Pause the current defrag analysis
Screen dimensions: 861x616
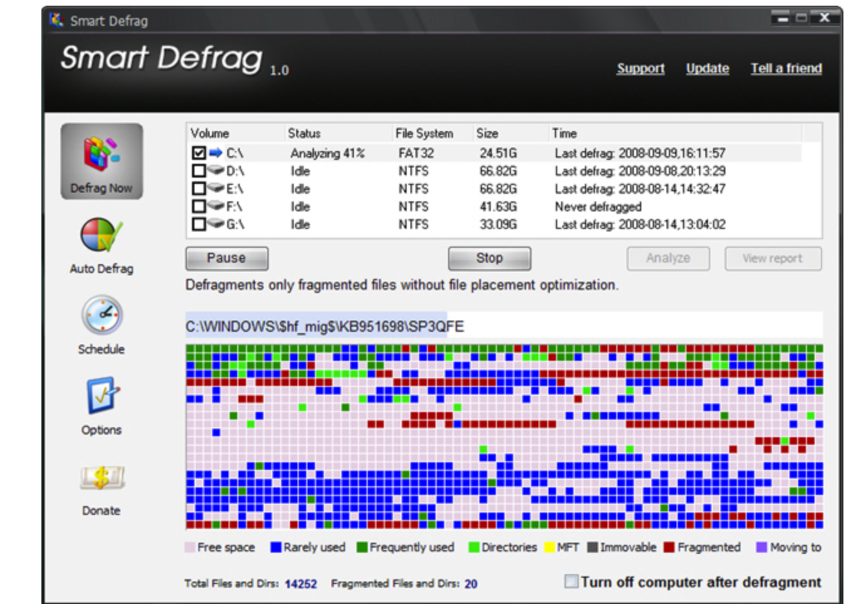point(227,258)
